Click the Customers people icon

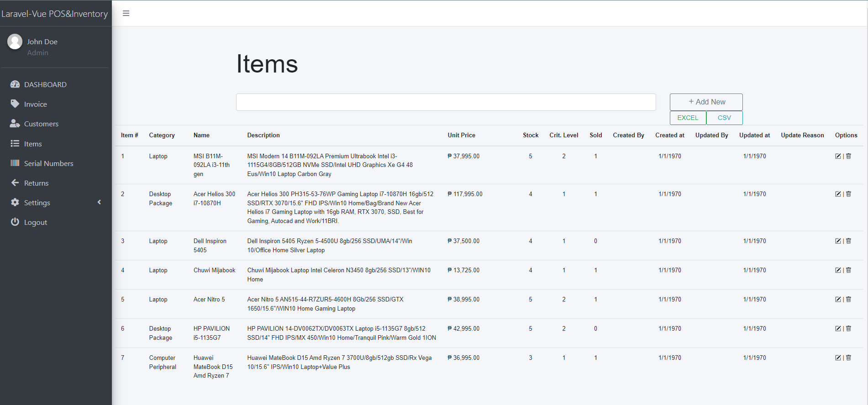(x=15, y=124)
